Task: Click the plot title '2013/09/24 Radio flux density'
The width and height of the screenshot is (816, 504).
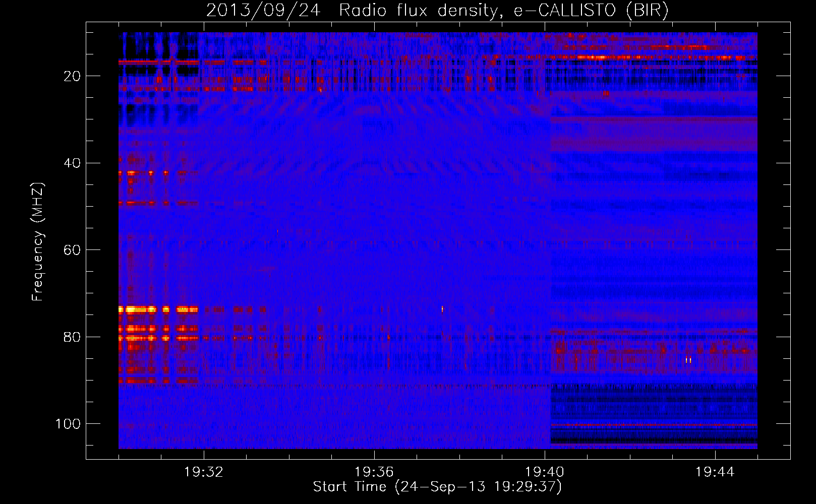Action: click(437, 11)
